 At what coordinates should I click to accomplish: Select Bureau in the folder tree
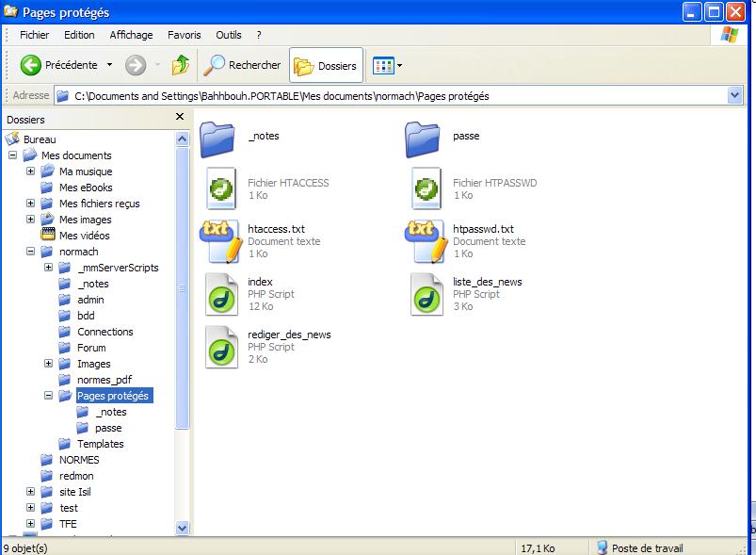click(40, 139)
